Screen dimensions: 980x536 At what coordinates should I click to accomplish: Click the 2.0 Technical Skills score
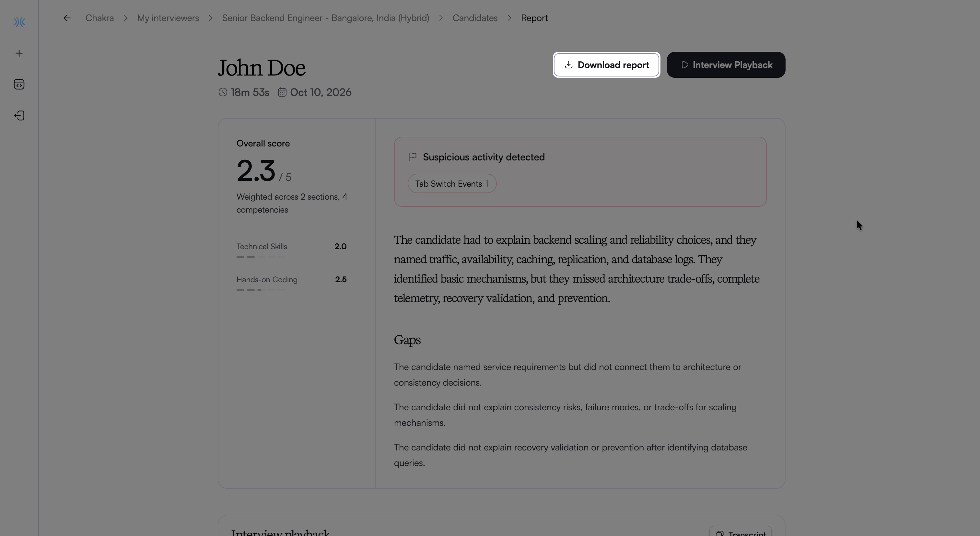[341, 247]
